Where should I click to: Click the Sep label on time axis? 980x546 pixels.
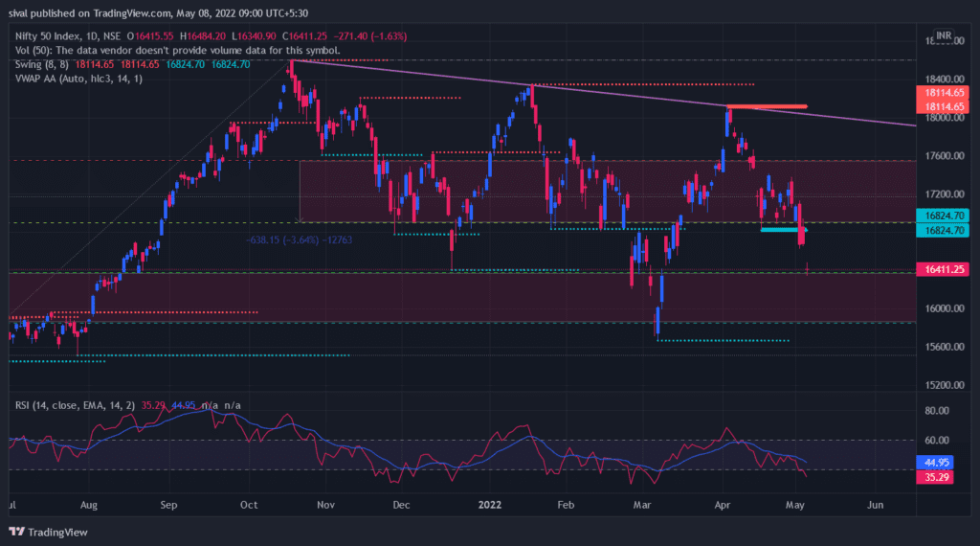(x=168, y=505)
